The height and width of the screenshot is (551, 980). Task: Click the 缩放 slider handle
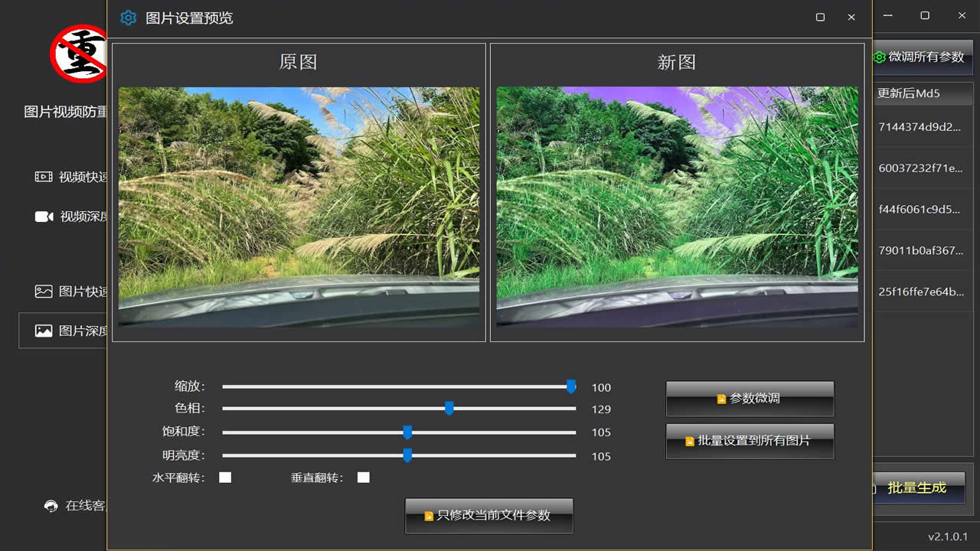click(571, 387)
